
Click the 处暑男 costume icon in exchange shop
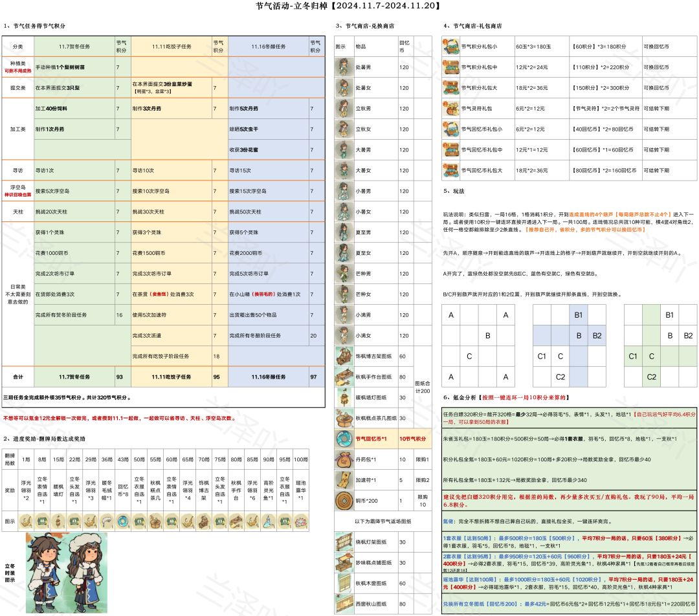tap(344, 67)
